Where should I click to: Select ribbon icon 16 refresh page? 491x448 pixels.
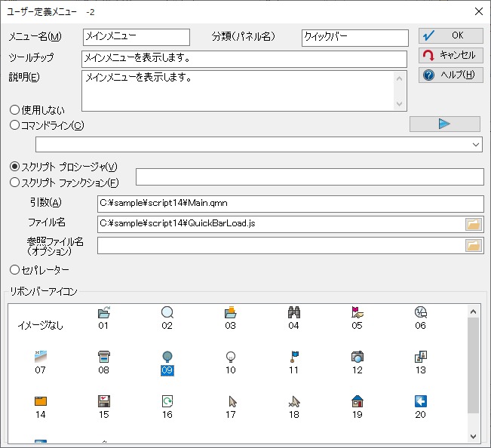[167, 407]
